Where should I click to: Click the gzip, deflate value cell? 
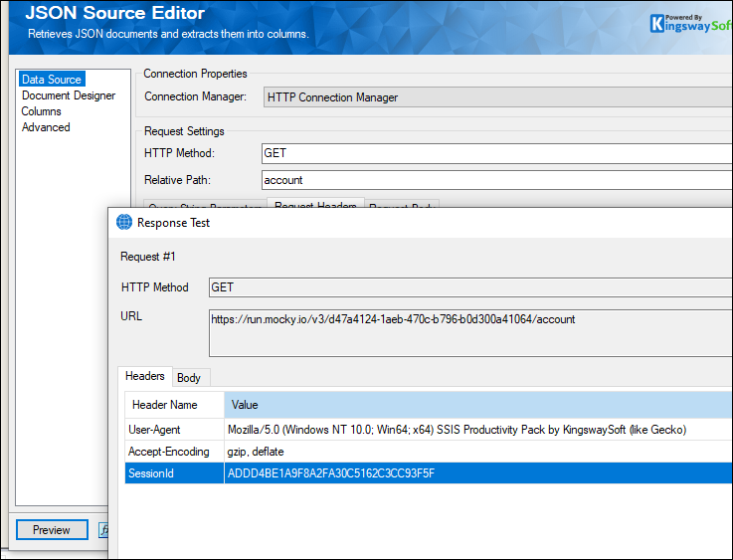(478, 452)
